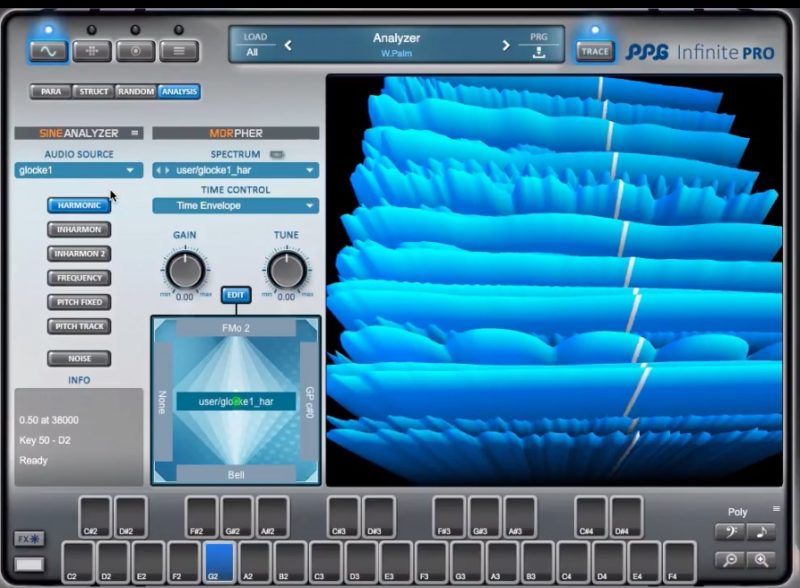The width and height of the screenshot is (800, 588).
Task: Toggle the FX snowflake button
Action: coord(29,539)
